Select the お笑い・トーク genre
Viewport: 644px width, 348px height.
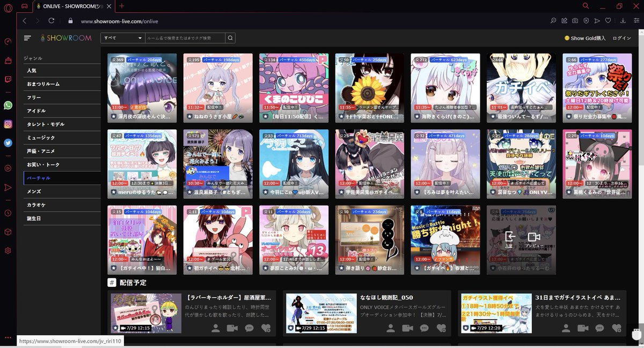click(62, 164)
